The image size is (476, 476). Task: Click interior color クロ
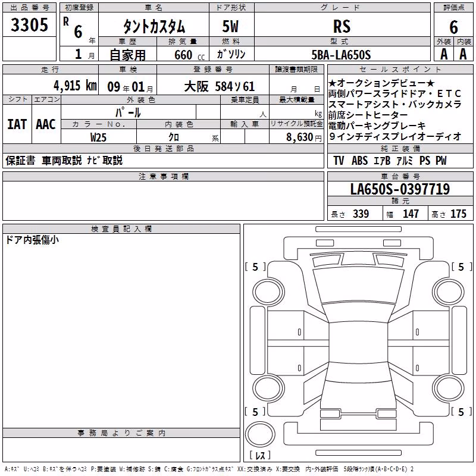tap(174, 137)
